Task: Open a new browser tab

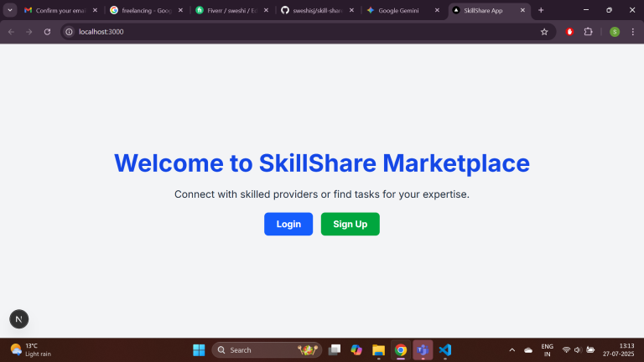Action: pos(541,10)
